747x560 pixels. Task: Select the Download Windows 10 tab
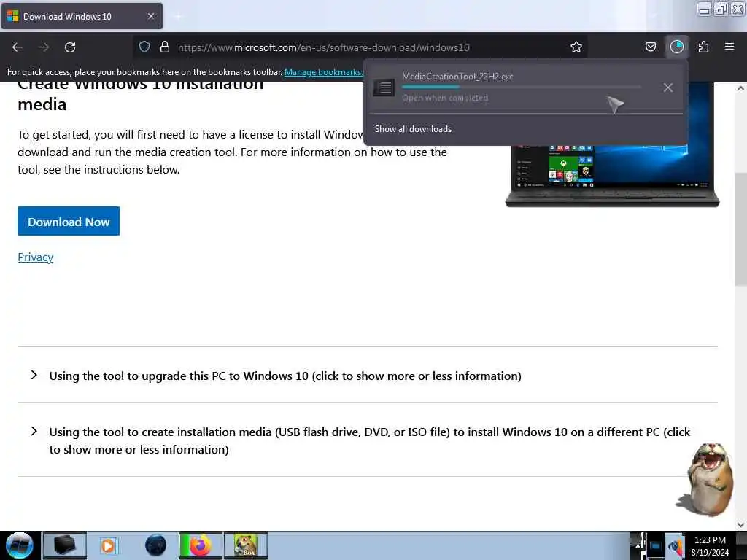tap(82, 16)
